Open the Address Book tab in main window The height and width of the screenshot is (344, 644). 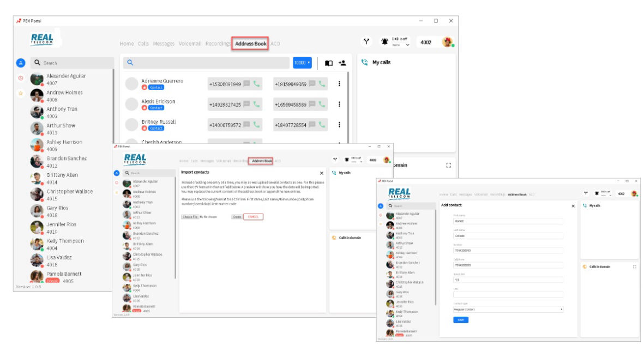coord(250,44)
